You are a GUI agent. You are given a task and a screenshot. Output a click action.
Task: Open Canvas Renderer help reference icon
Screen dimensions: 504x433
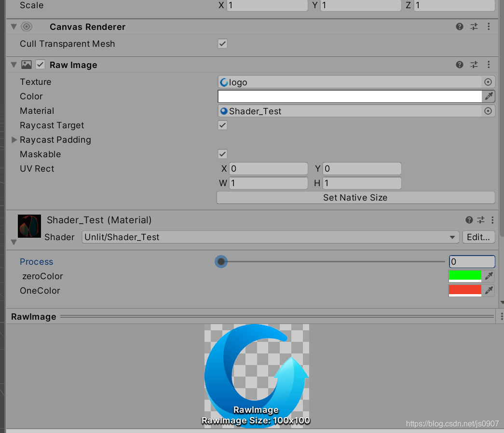pyautogui.click(x=459, y=27)
